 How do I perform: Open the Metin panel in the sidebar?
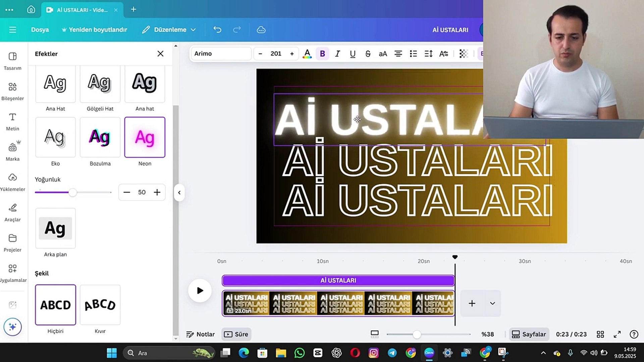(12, 121)
